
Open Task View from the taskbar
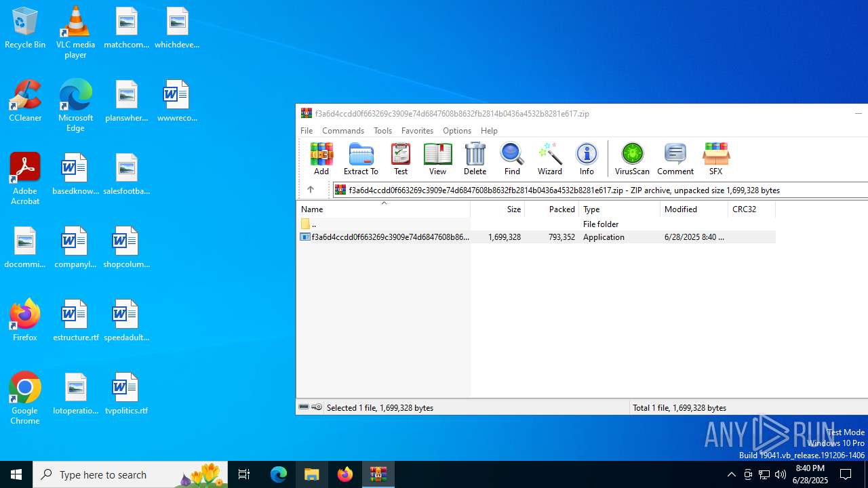(244, 474)
